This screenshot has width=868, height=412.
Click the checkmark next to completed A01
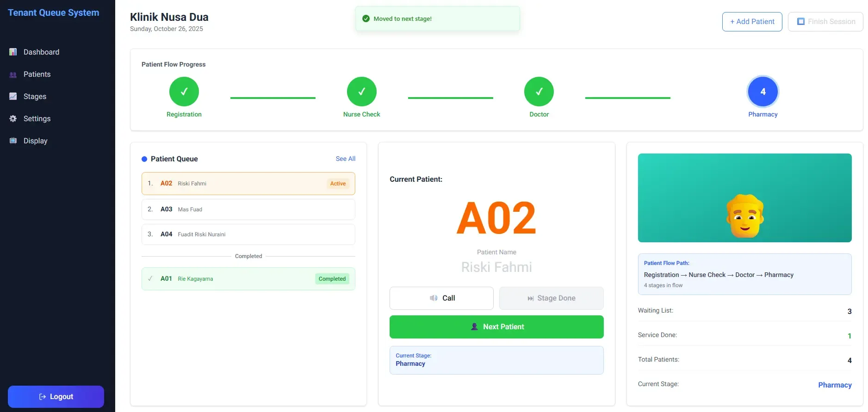pos(150,278)
